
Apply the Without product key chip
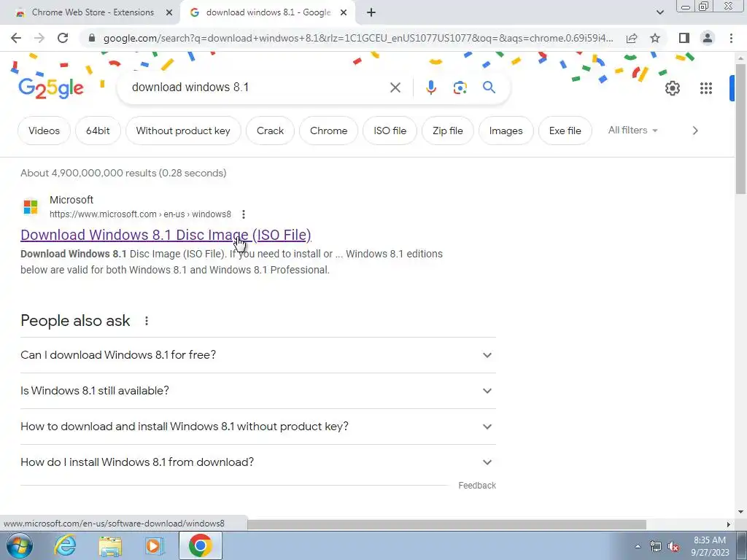click(183, 131)
